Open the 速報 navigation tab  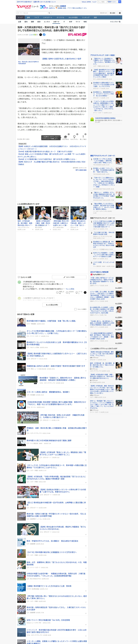point(28,17)
